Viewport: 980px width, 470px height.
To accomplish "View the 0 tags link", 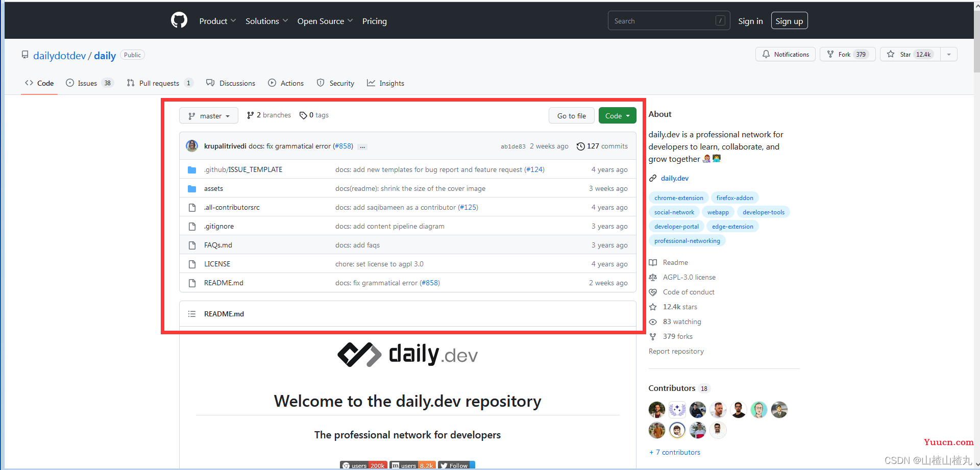I will click(x=314, y=115).
